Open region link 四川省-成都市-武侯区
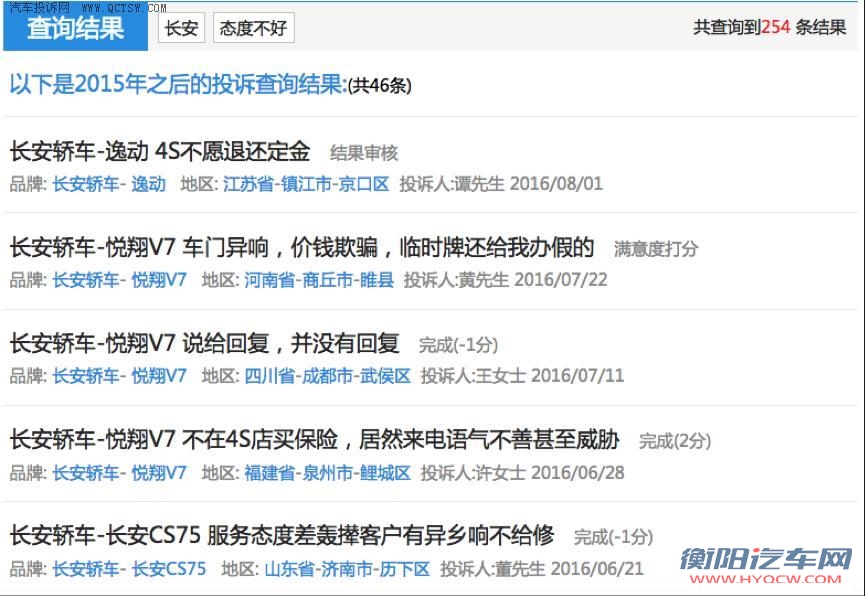 tap(328, 376)
